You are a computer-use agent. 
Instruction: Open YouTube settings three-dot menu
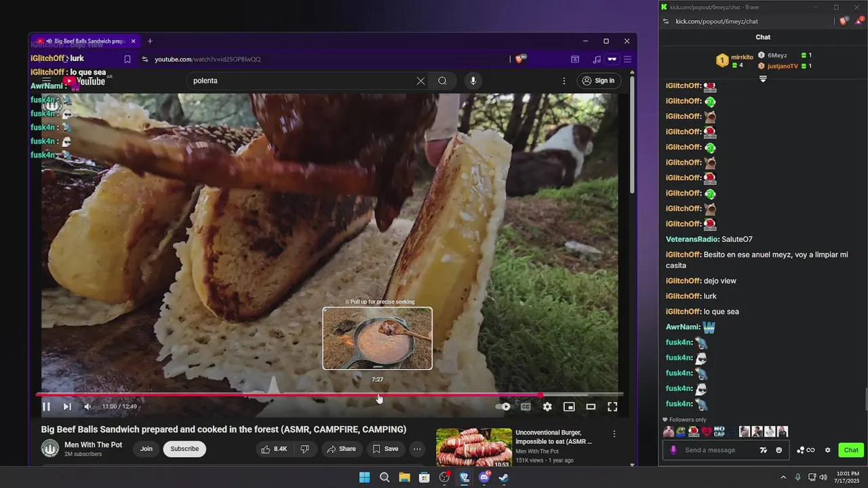coord(564,81)
